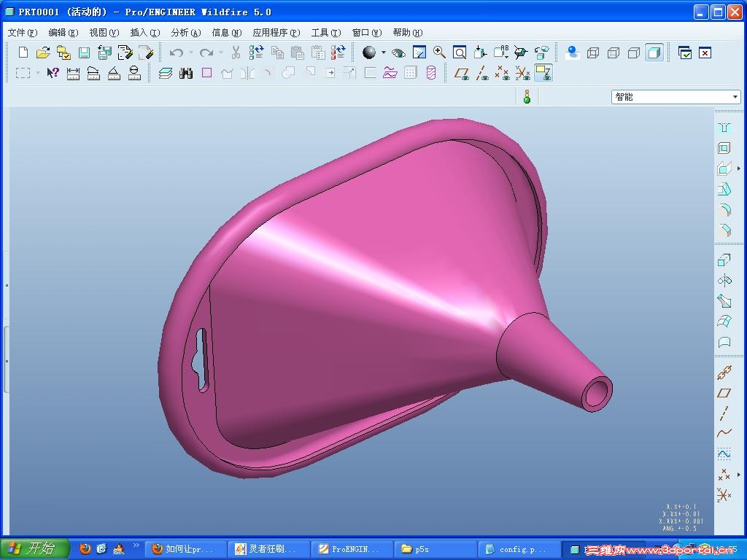Image resolution: width=747 pixels, height=560 pixels.
Task: Click the Refit model to screen icon
Action: click(x=460, y=52)
